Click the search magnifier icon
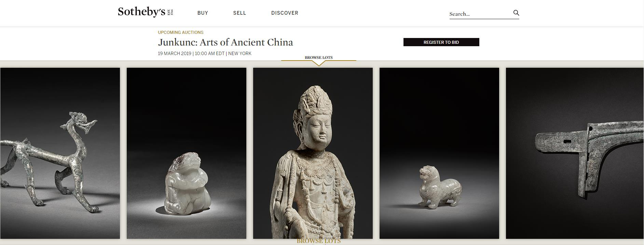644x245 pixels. pyautogui.click(x=516, y=13)
